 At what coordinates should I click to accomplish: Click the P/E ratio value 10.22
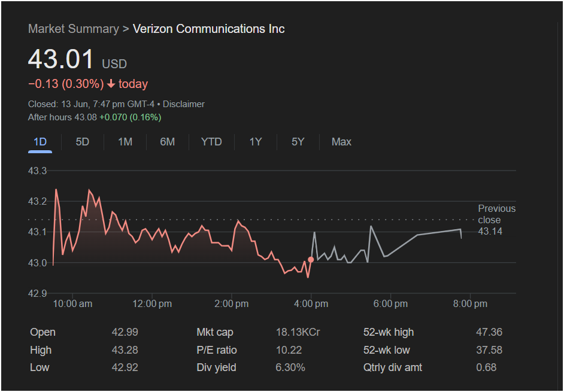289,350
